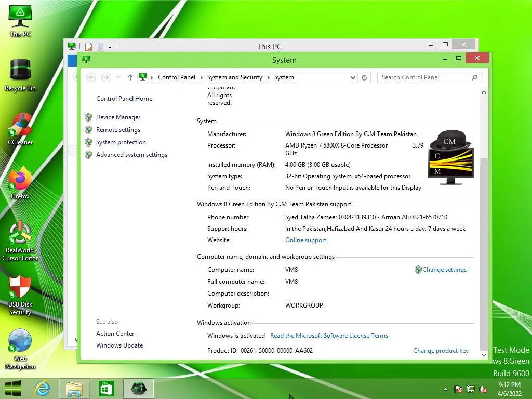The width and height of the screenshot is (532, 399).
Task: Close the System window
Action: click(477, 58)
